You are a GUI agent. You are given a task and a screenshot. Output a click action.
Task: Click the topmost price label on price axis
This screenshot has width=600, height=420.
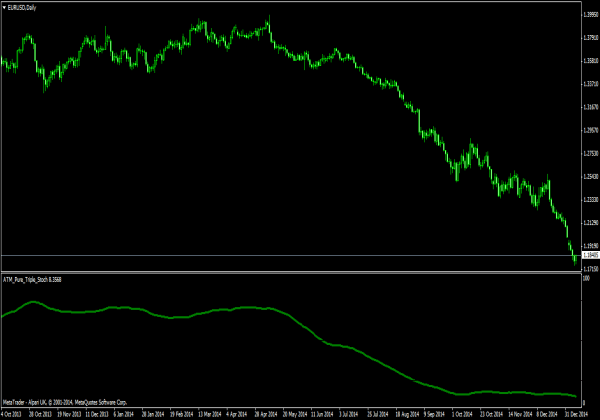(x=589, y=14)
